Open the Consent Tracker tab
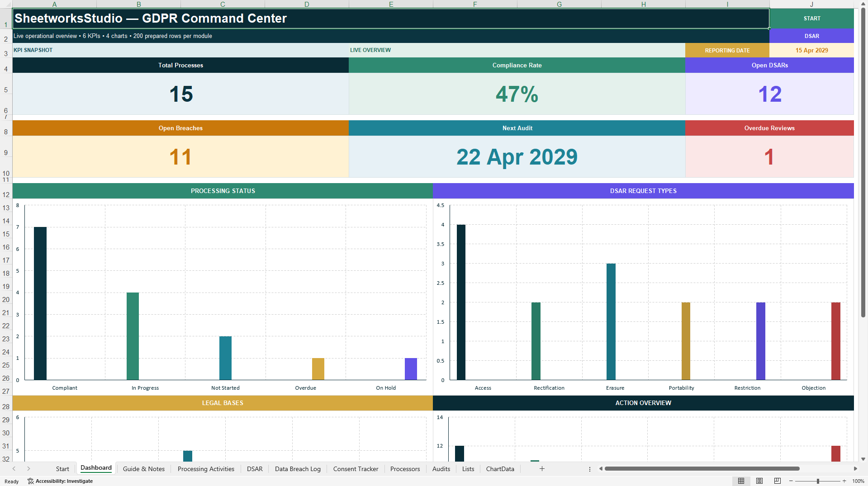 [x=356, y=469]
